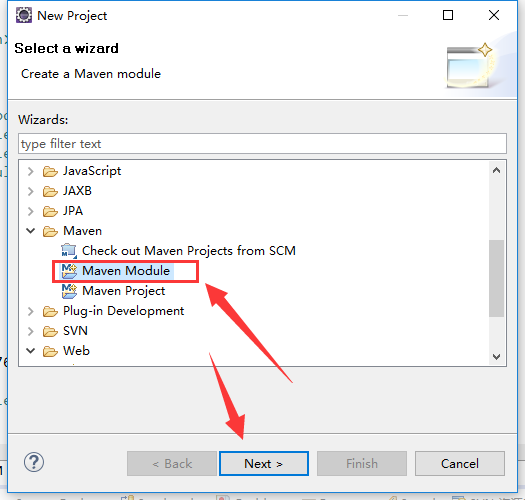
Task: Collapse the Web category
Action: pyautogui.click(x=30, y=351)
